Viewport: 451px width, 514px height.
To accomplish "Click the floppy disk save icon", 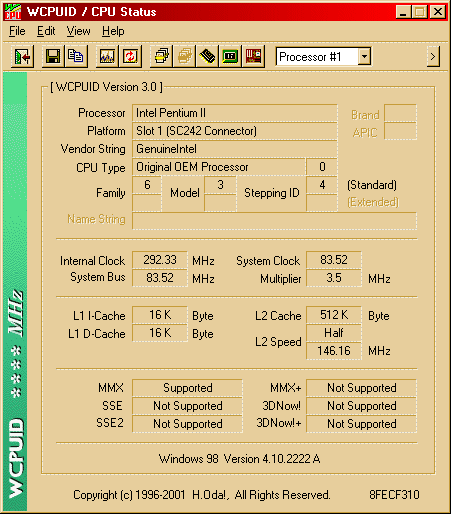I will [53, 56].
